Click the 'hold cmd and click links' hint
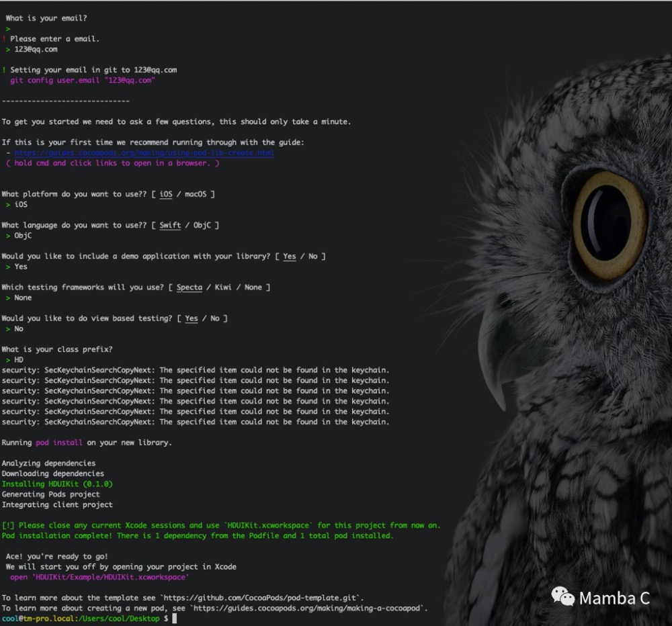Screen dimensions: 672x626 (x=113, y=163)
